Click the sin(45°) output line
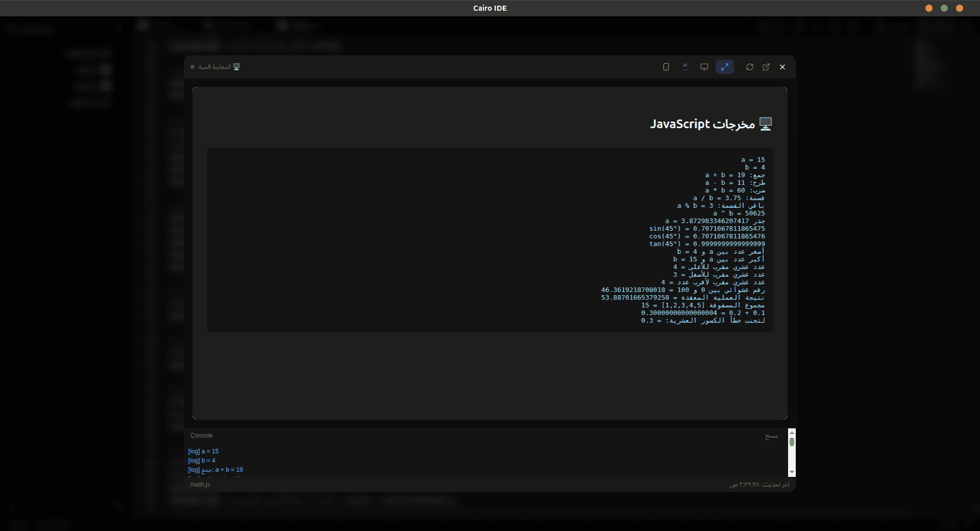 [707, 229]
